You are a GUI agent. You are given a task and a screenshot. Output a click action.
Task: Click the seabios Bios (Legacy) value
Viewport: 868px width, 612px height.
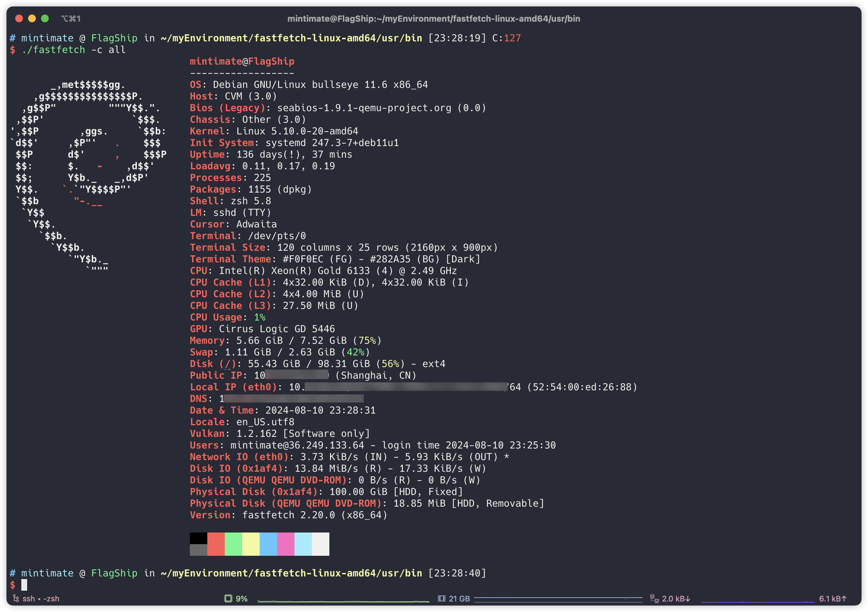[x=381, y=108]
